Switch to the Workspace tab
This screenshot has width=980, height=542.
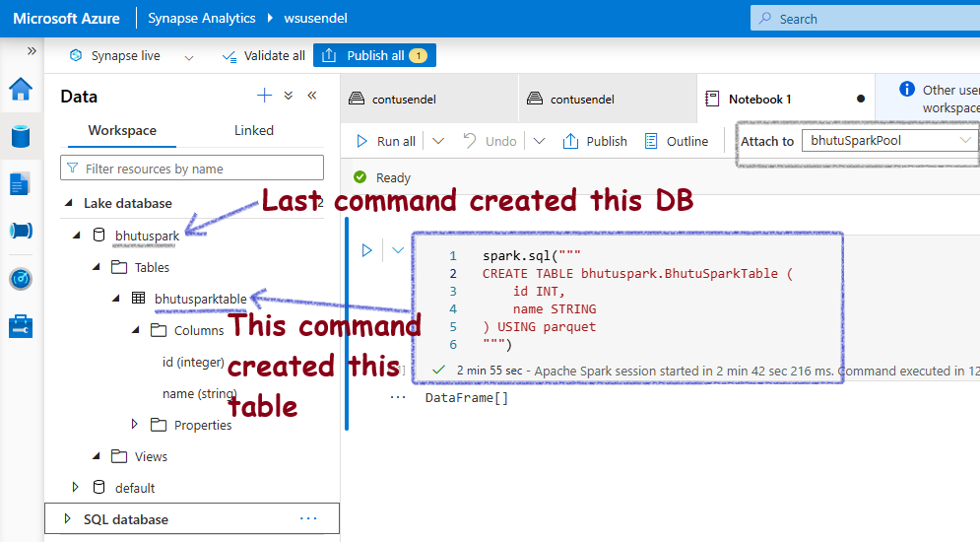click(x=122, y=130)
